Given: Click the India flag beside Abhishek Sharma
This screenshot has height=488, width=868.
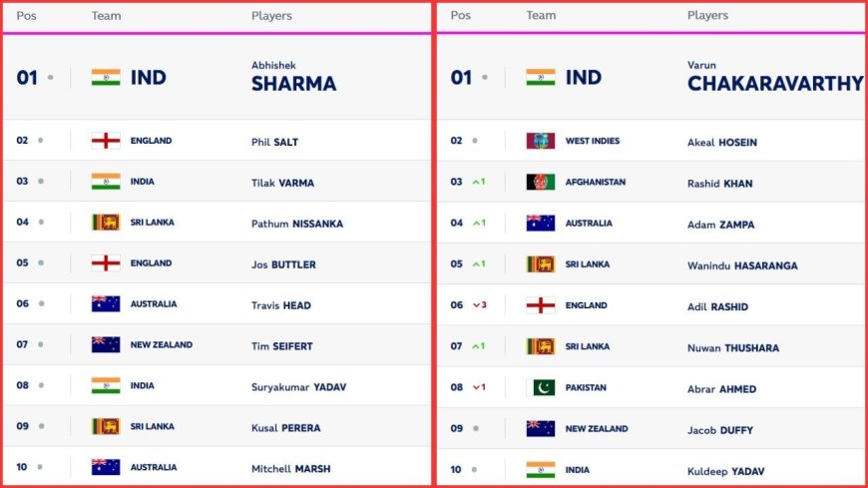Looking at the screenshot, I should 106,78.
